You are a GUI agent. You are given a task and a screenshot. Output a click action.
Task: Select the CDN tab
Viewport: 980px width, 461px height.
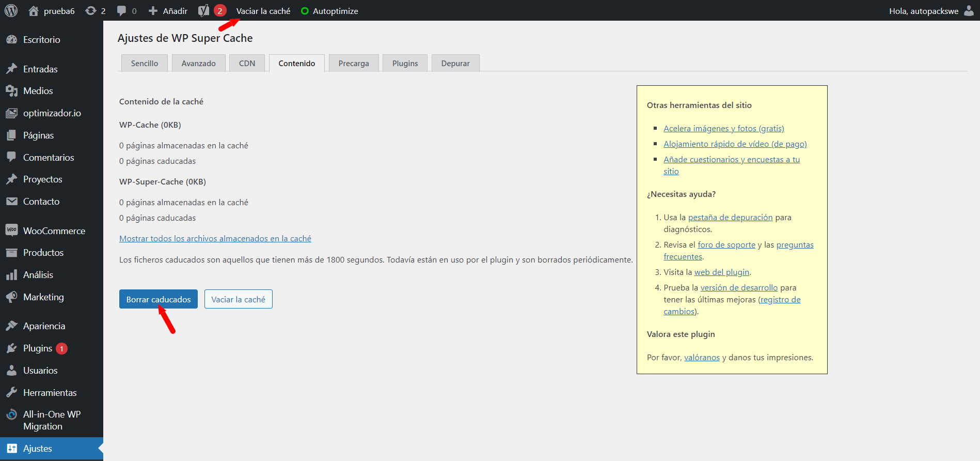[x=247, y=63]
